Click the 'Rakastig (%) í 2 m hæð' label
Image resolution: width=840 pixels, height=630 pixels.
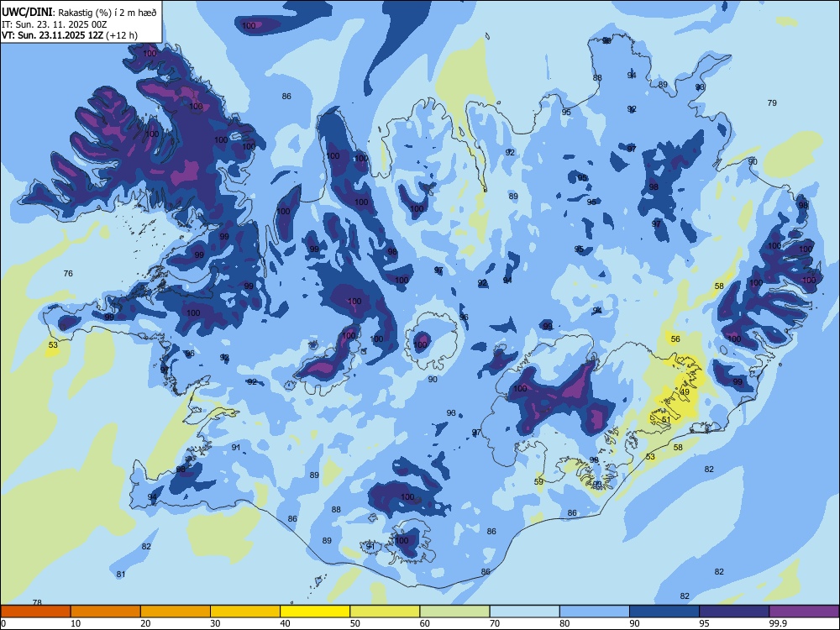(x=108, y=13)
